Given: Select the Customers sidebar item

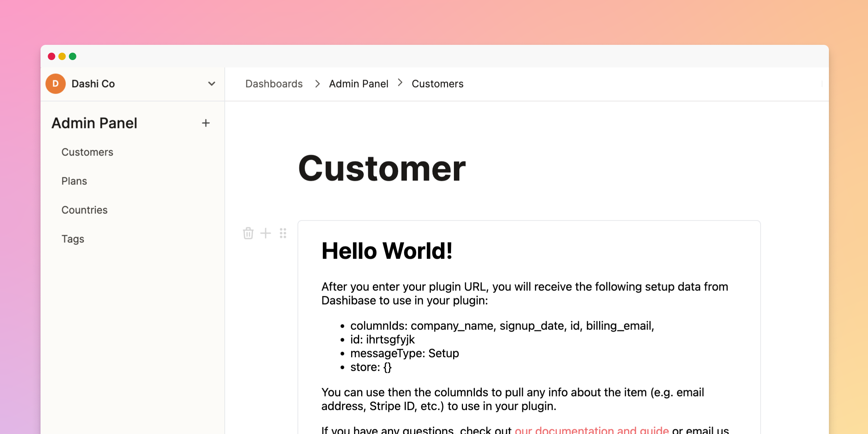Looking at the screenshot, I should click(x=87, y=152).
